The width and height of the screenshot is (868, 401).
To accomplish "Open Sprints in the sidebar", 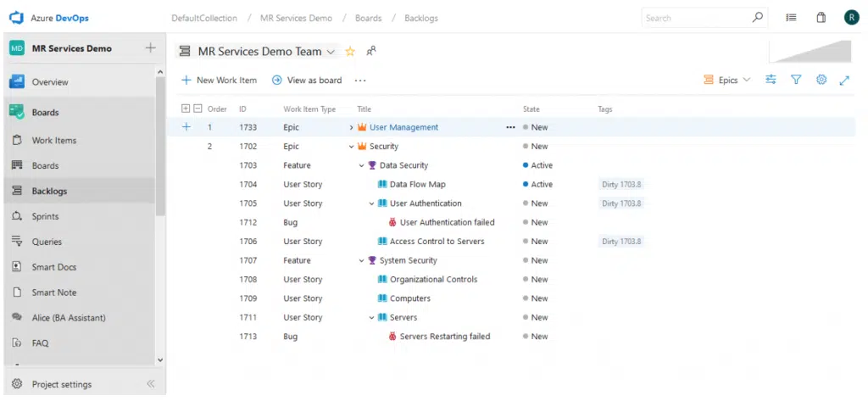I will tap(45, 216).
